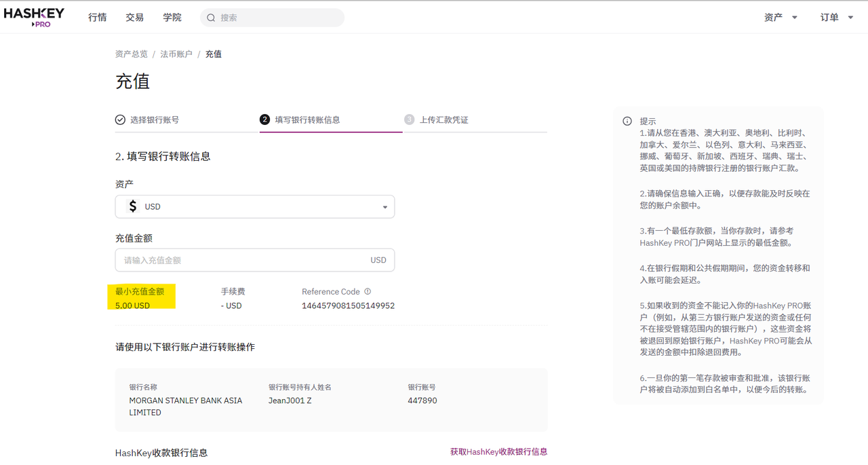Viewport: 868px width, 465px height.
Task: Focus the 搜索 search box
Action: [x=272, y=18]
